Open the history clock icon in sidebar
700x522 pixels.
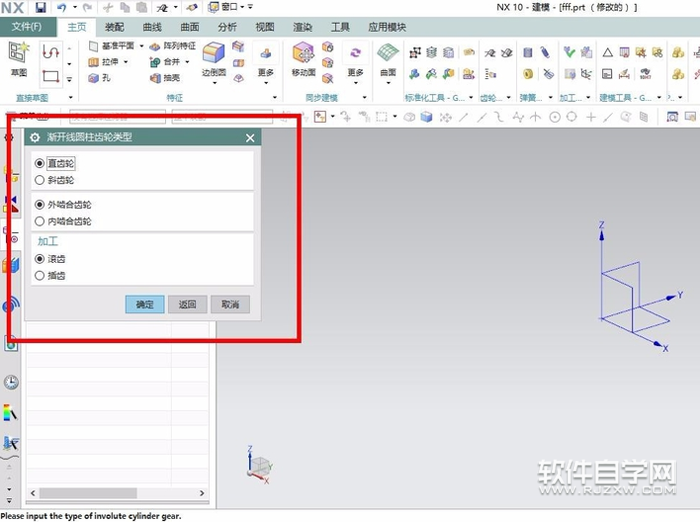click(11, 382)
